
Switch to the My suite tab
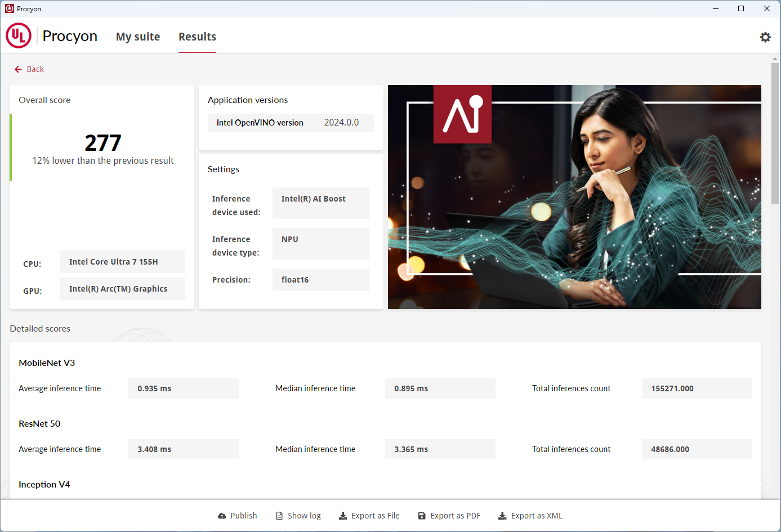(x=138, y=37)
